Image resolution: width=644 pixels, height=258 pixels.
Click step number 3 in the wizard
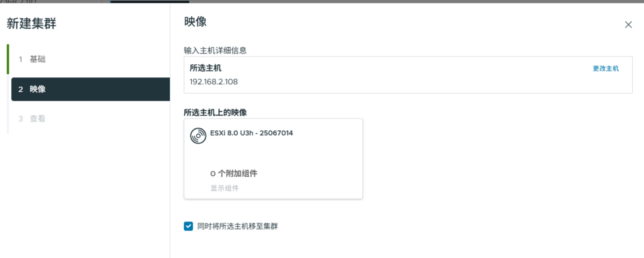pos(20,118)
